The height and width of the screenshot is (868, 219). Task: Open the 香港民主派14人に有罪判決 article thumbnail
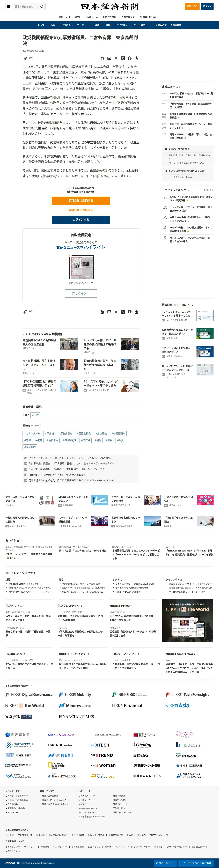click(69, 344)
